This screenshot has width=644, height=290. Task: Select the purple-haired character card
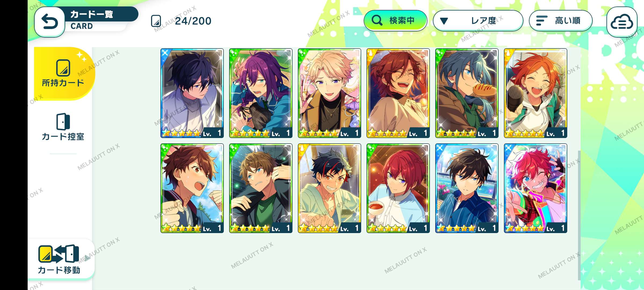pyautogui.click(x=261, y=93)
